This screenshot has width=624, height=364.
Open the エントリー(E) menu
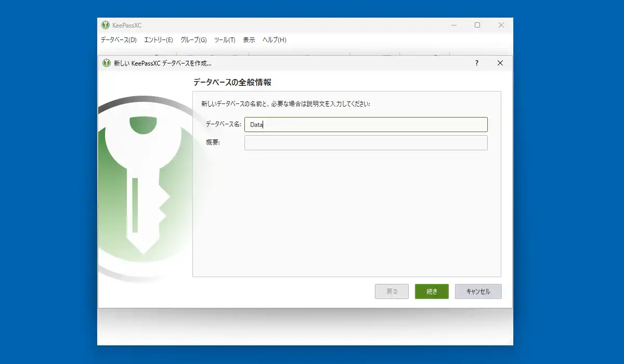(159, 40)
